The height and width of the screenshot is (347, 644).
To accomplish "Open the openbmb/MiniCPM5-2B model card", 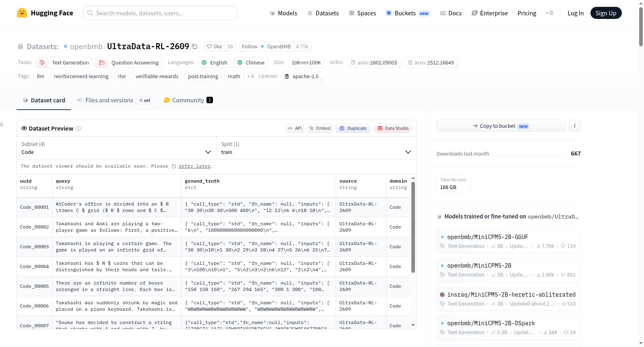I will [x=508, y=270].
